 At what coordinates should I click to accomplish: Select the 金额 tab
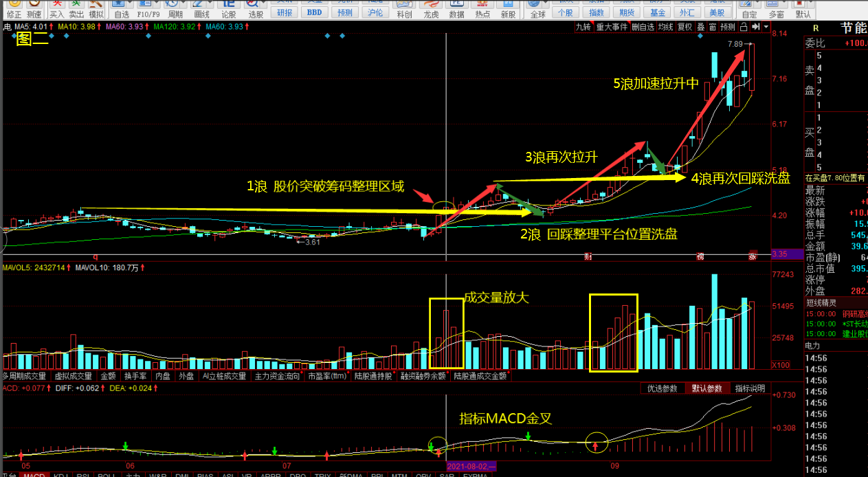(108, 376)
